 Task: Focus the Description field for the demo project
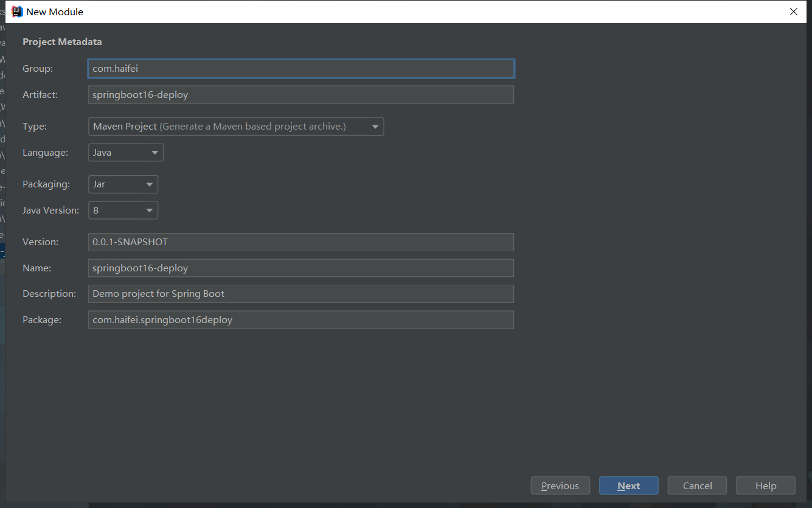[300, 294]
